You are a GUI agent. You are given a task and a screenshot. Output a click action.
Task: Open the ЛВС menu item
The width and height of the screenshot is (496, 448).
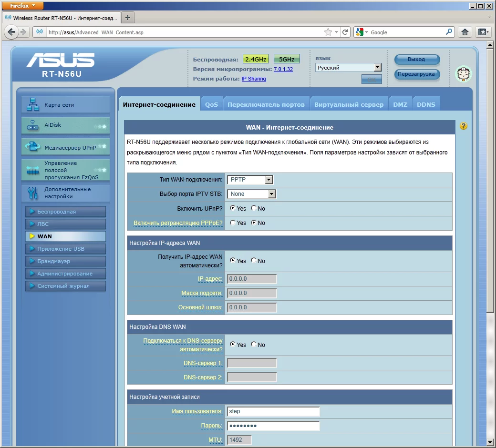click(65, 224)
